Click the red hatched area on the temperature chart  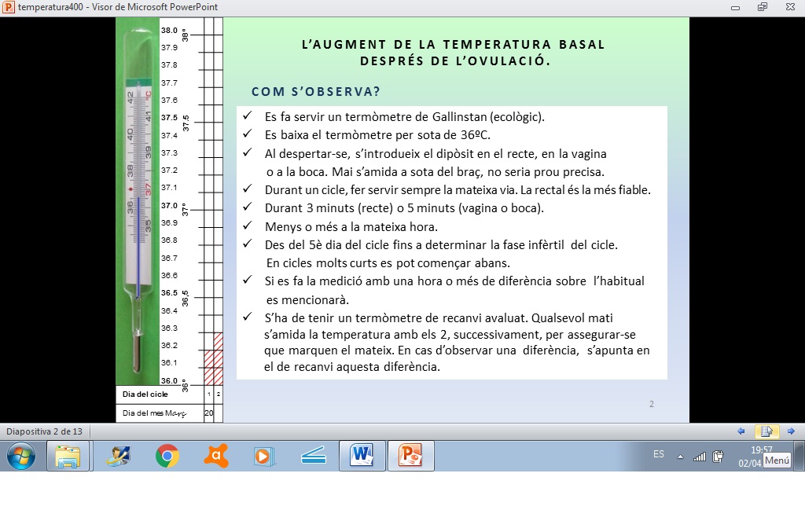(214, 359)
